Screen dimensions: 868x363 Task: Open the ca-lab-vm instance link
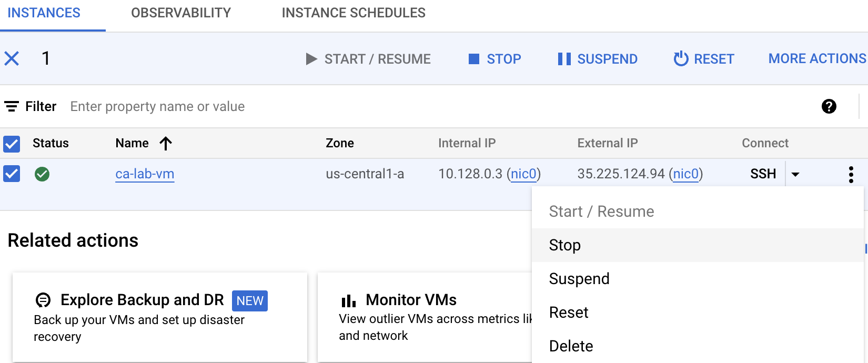coord(145,174)
